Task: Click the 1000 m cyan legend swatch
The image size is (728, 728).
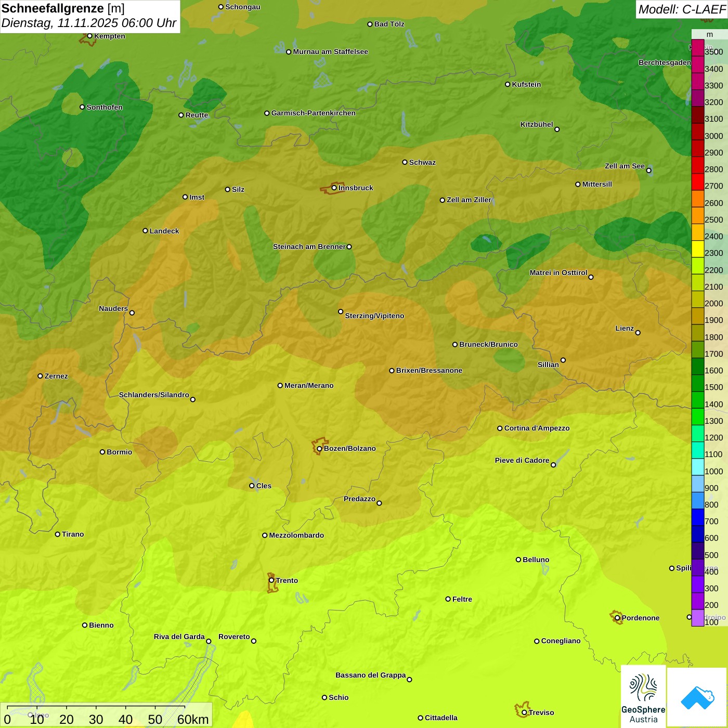Action: pyautogui.click(x=697, y=467)
